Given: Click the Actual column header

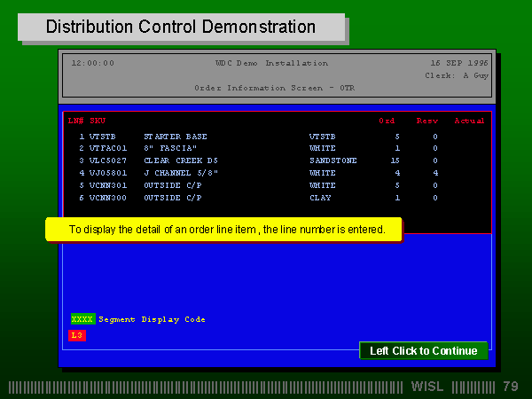Looking at the screenshot, I should [x=470, y=121].
